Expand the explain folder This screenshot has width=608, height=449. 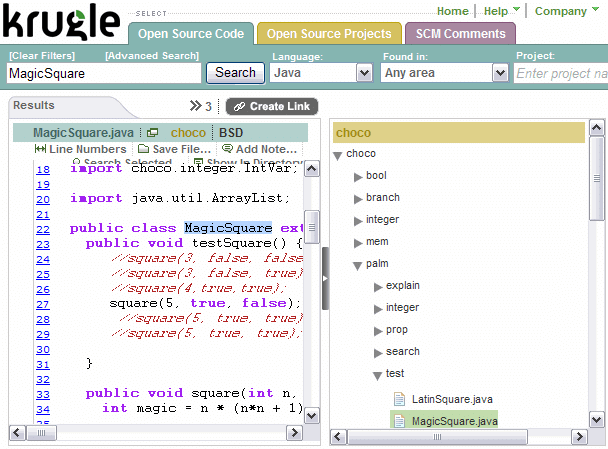(x=378, y=287)
